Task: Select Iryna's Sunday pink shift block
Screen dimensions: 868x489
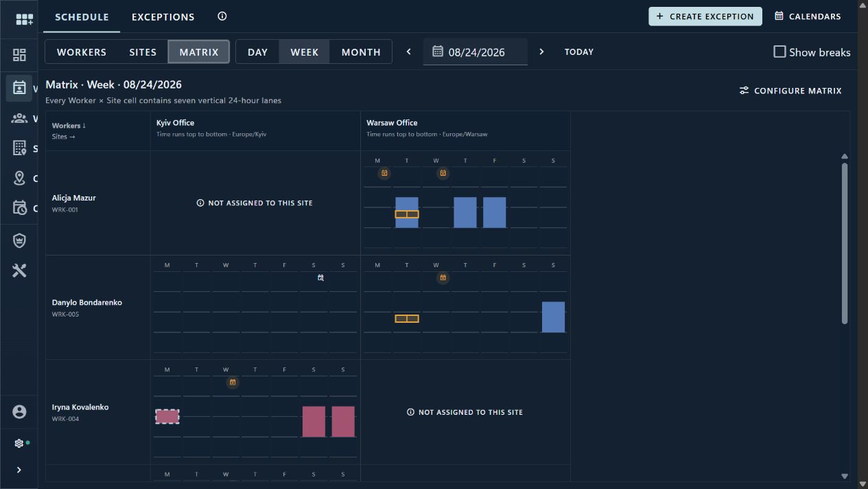Action: pos(343,422)
